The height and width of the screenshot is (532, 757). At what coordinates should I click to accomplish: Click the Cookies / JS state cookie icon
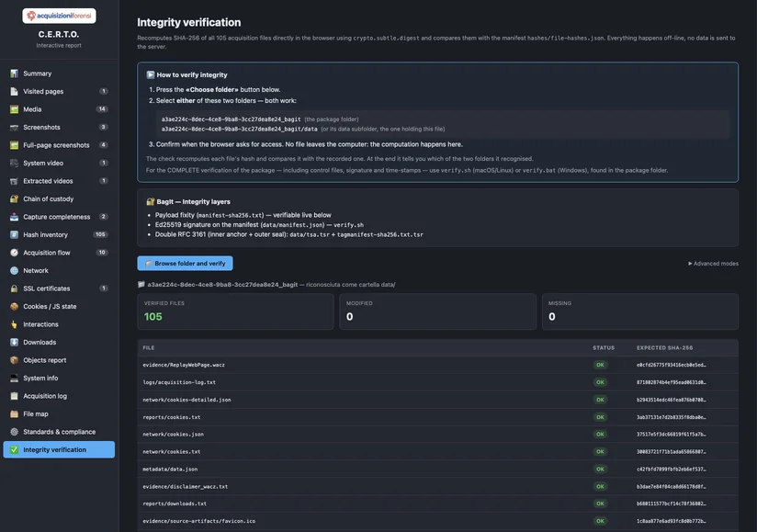tap(14, 306)
